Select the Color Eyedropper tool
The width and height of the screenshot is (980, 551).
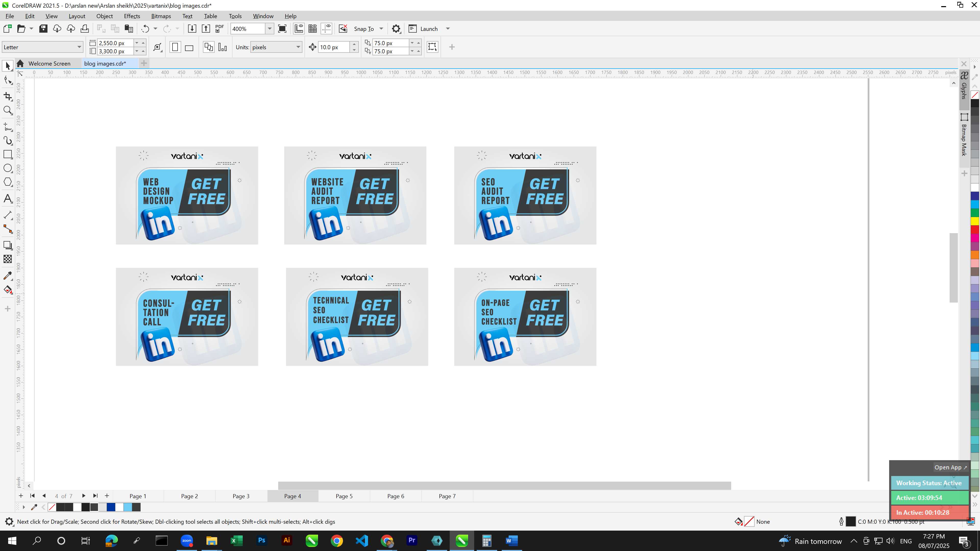pos(8,275)
